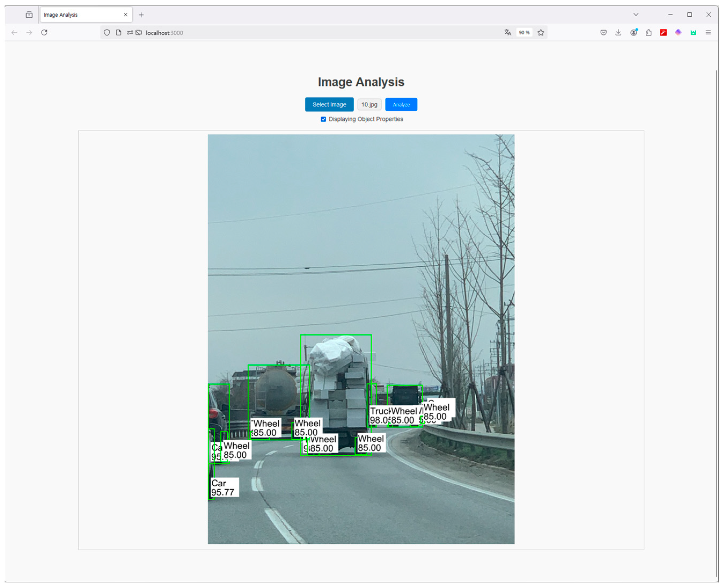Click the shield tracking protection icon
The width and height of the screenshot is (724, 588).
(107, 32)
